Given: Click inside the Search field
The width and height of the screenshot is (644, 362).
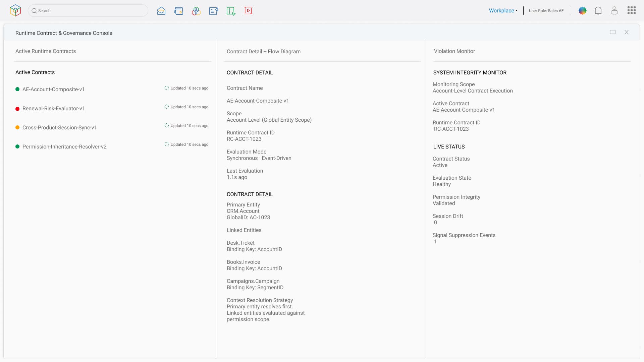Looking at the screenshot, I should tap(88, 10).
